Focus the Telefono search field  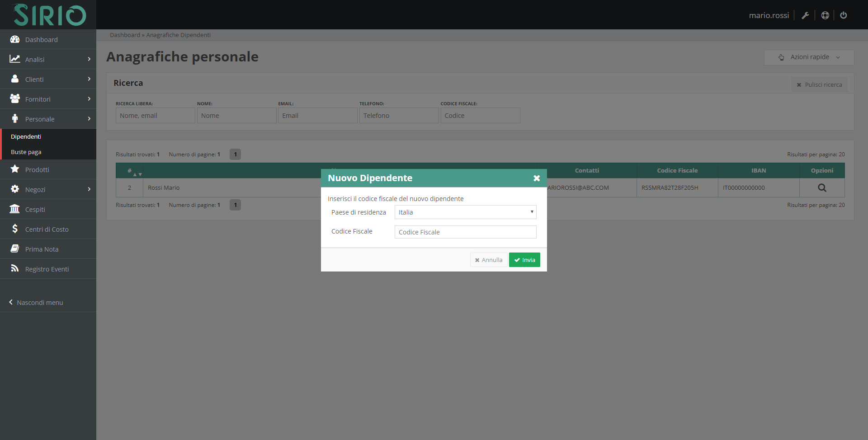pos(399,116)
